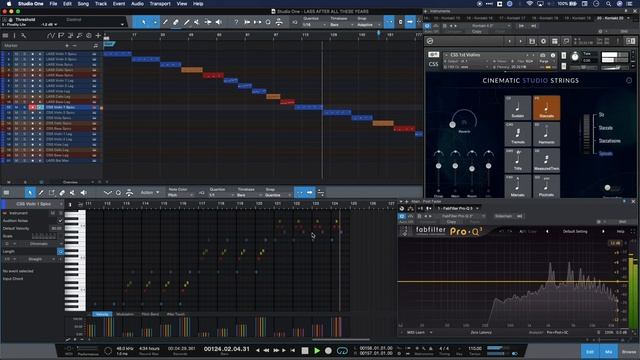Toggle snap-to-grid button in arrangement toolbar
Viewport: 640px width, 360px height.
(x=389, y=22)
